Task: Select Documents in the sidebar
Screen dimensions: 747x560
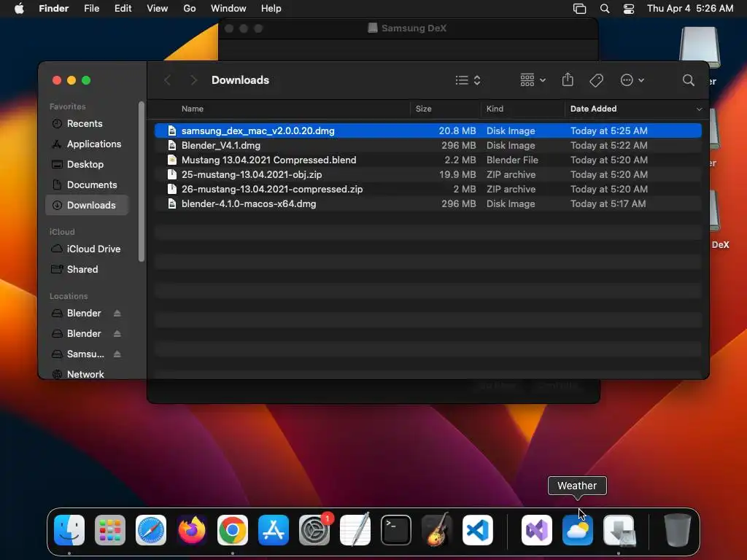Action: coord(87,185)
